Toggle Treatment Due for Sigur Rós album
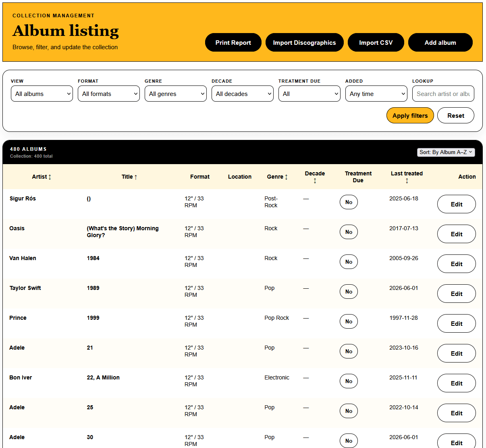The width and height of the screenshot is (486, 448). coord(349,202)
